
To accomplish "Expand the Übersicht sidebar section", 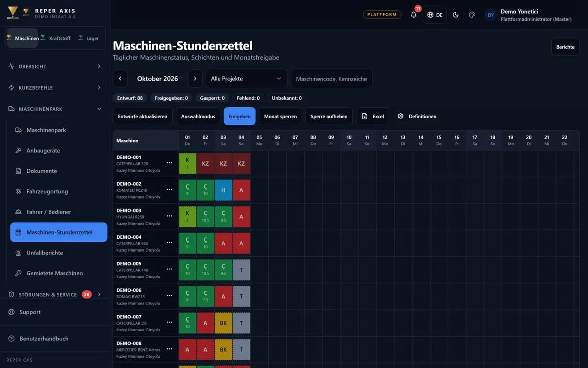I will click(x=55, y=66).
